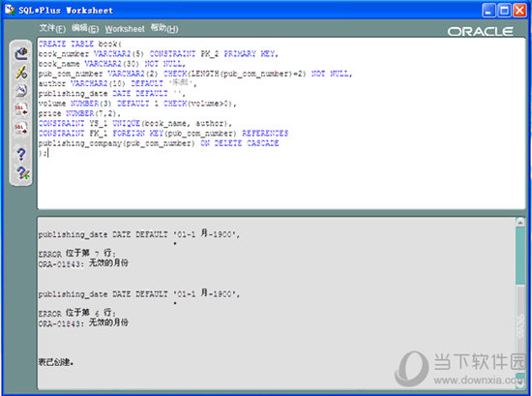This screenshot has width=532, height=396.
Task: Click the next SQL command icon
Action: [x=21, y=129]
